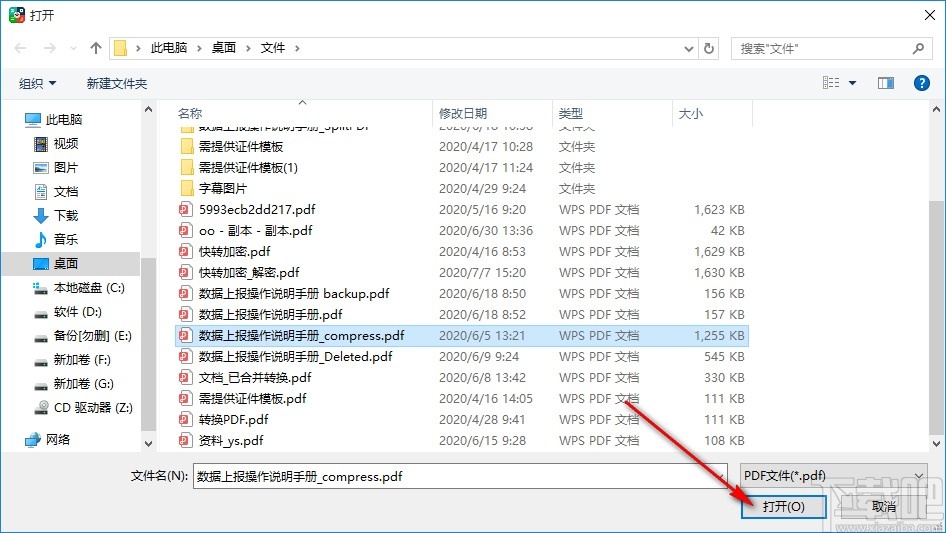Viewport: 946px width, 533px height.
Task: Click 打开(O) button
Action: pyautogui.click(x=783, y=506)
